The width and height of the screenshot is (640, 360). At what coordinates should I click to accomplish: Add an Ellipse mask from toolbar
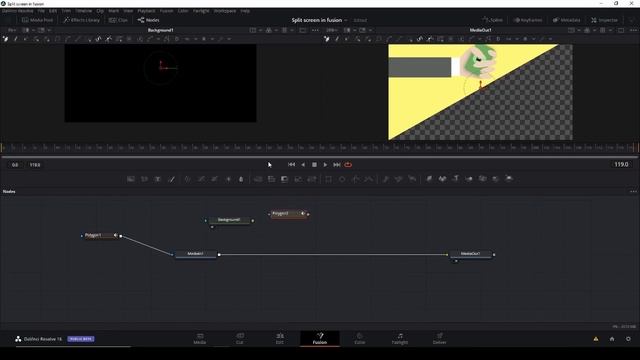342,179
